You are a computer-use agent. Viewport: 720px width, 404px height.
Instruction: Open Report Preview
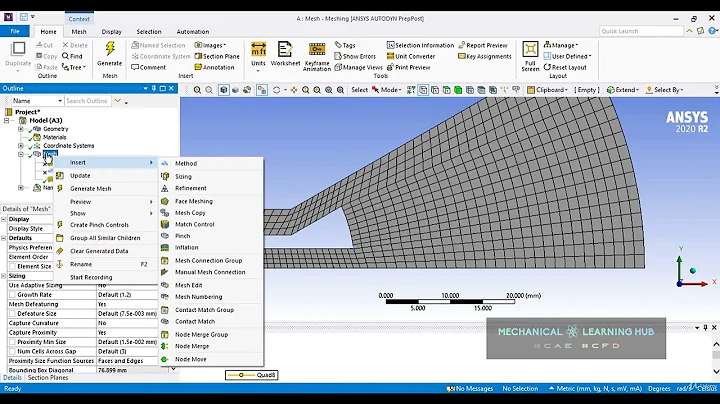483,45
